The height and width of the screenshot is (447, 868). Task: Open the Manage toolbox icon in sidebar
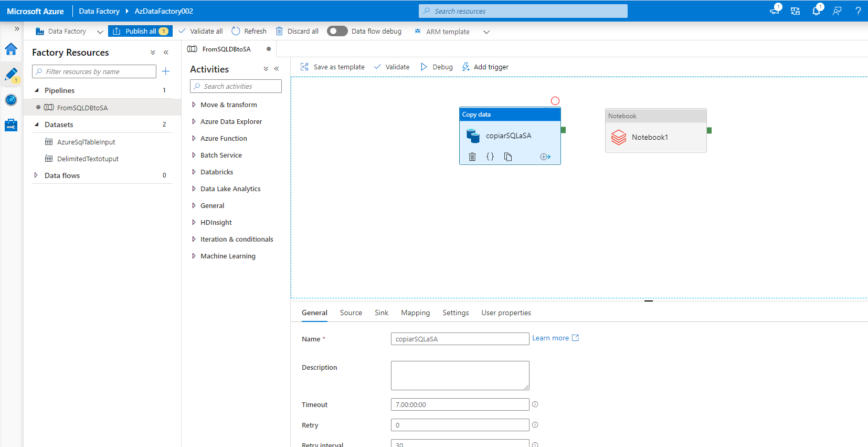coord(11,125)
